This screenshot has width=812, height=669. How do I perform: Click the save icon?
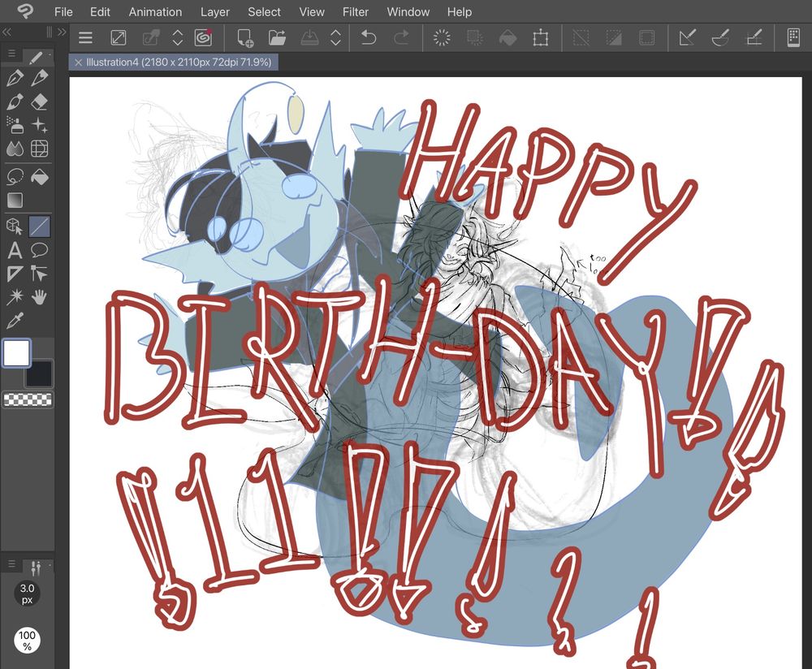(309, 38)
